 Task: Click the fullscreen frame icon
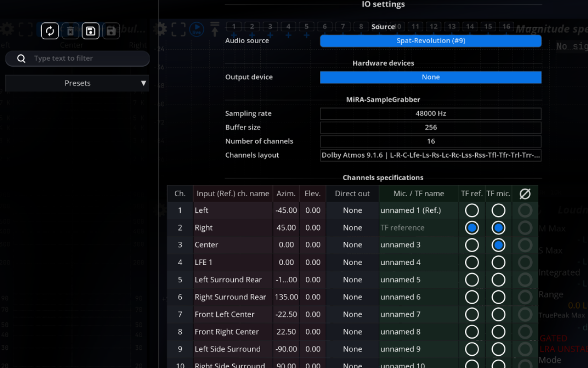pyautogui.click(x=178, y=28)
